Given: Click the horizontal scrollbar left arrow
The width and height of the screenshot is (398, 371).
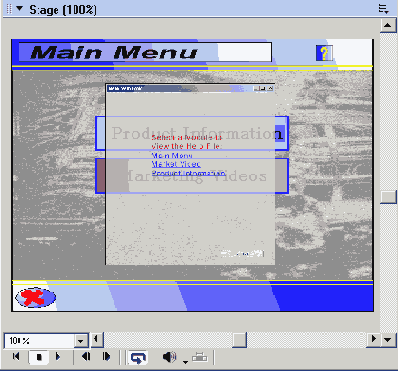Looking at the screenshot, I should tap(97, 340).
